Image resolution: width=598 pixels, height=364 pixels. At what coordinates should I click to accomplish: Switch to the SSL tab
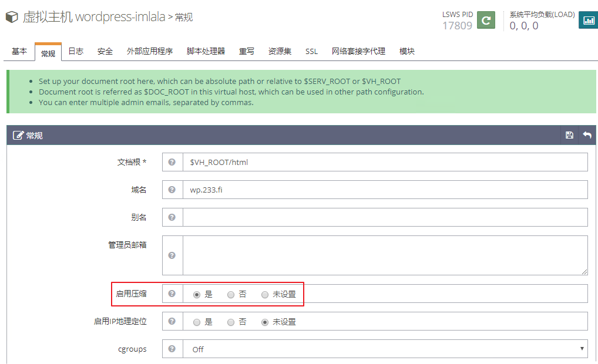tap(311, 51)
